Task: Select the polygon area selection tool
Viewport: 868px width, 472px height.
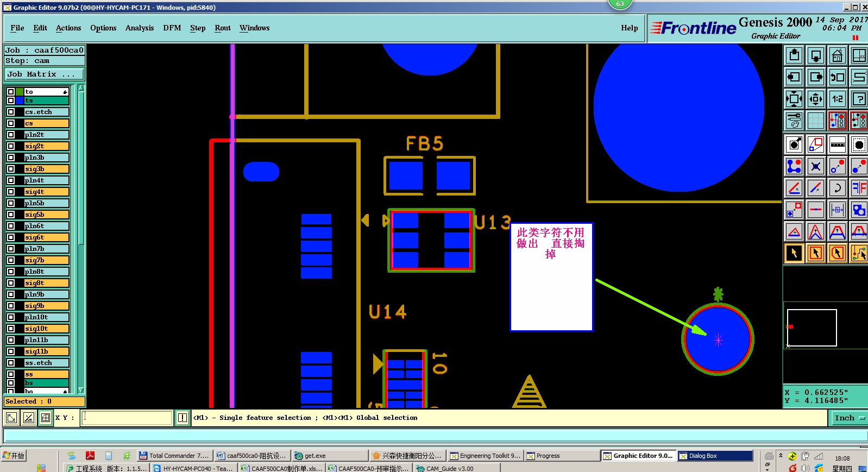Action: click(838, 253)
